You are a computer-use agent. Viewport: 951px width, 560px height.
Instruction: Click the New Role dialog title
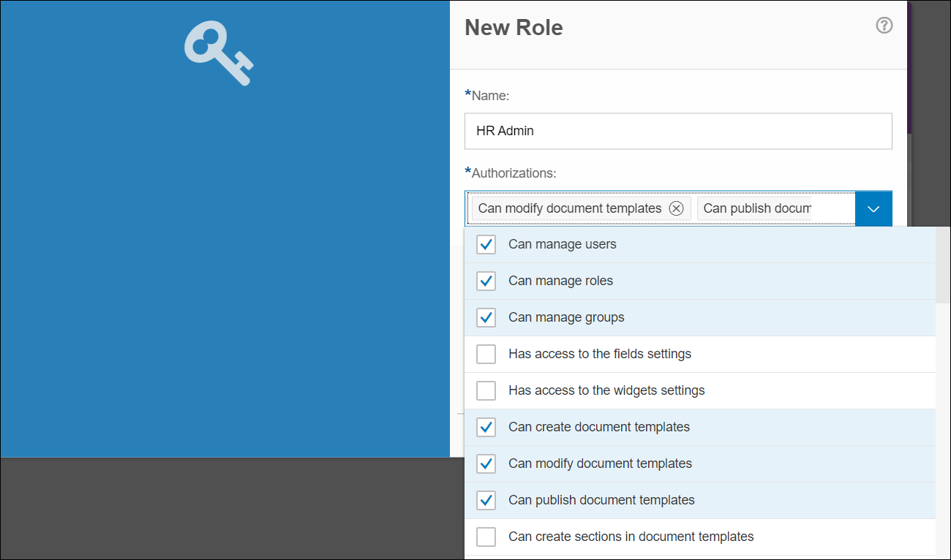click(514, 28)
